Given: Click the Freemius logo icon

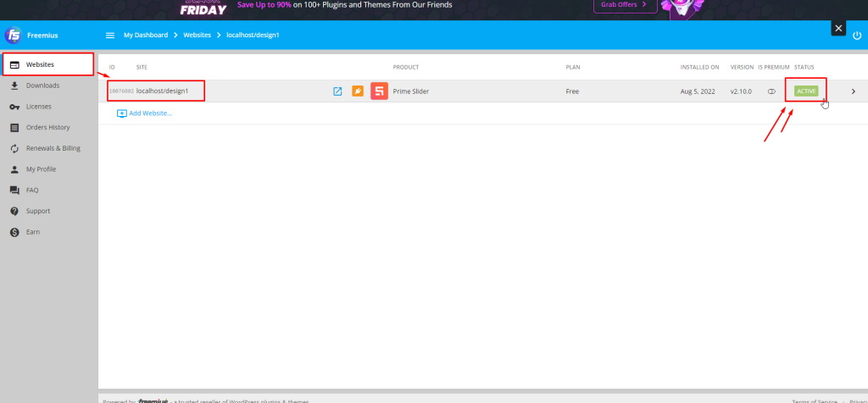Looking at the screenshot, I should tap(13, 36).
